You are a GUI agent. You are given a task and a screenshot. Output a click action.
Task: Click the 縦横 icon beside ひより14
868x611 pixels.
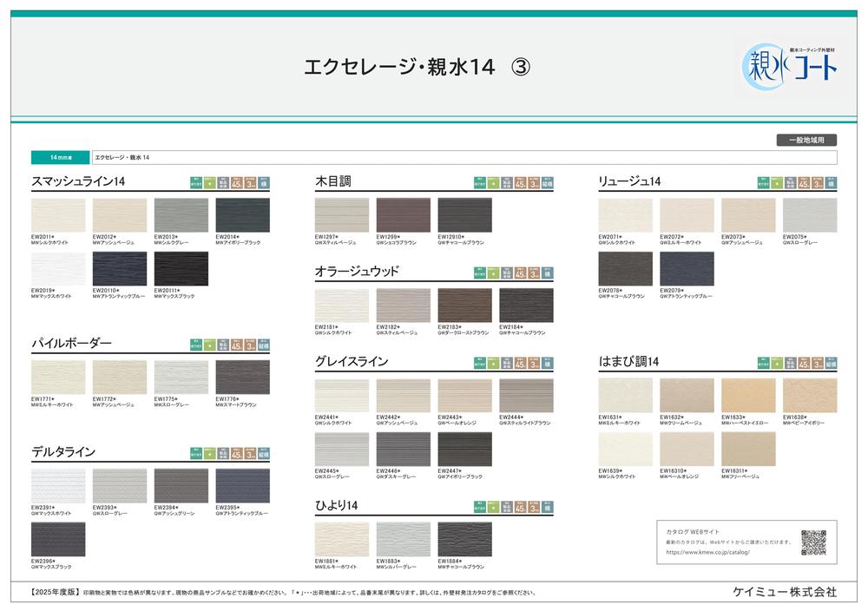pos(547,506)
